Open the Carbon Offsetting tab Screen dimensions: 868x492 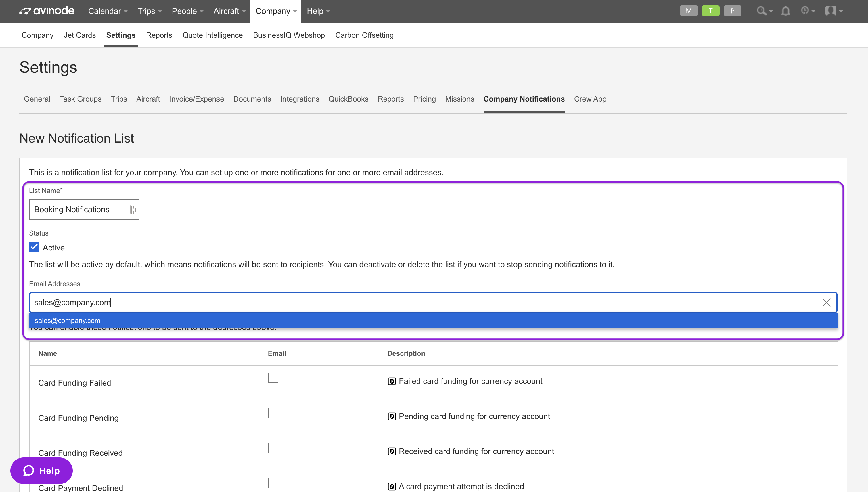pyautogui.click(x=364, y=35)
